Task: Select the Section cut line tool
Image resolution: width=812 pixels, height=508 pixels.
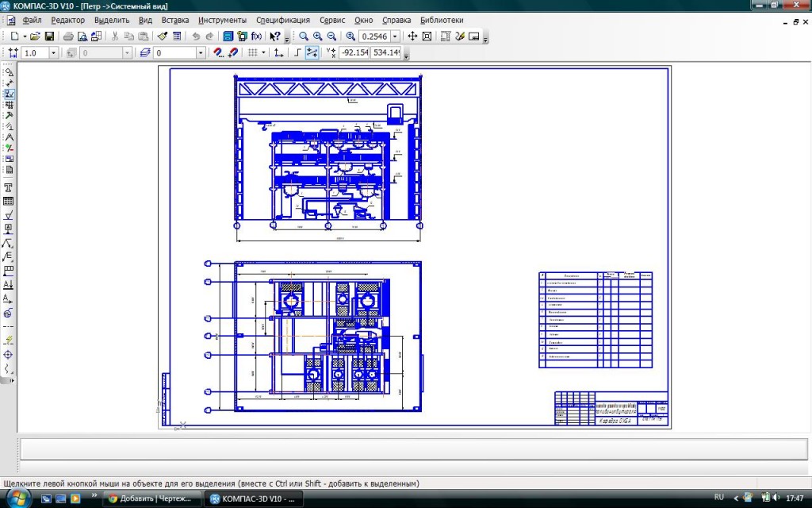Action: [8, 284]
